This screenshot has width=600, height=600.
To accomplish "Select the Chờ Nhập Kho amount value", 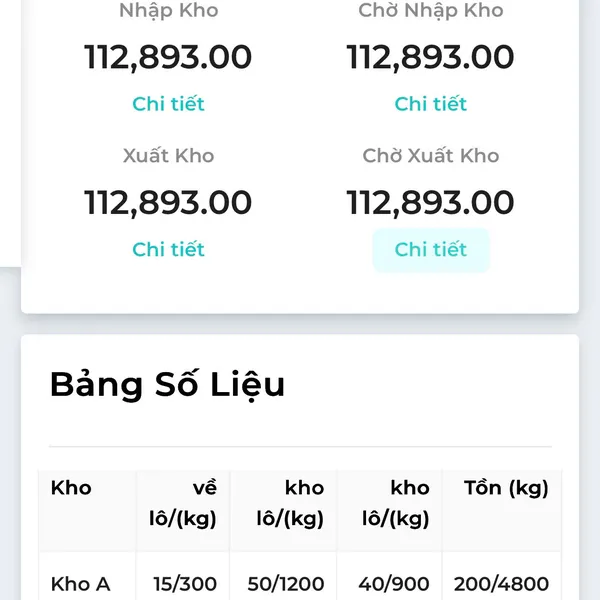I will (x=430, y=57).
